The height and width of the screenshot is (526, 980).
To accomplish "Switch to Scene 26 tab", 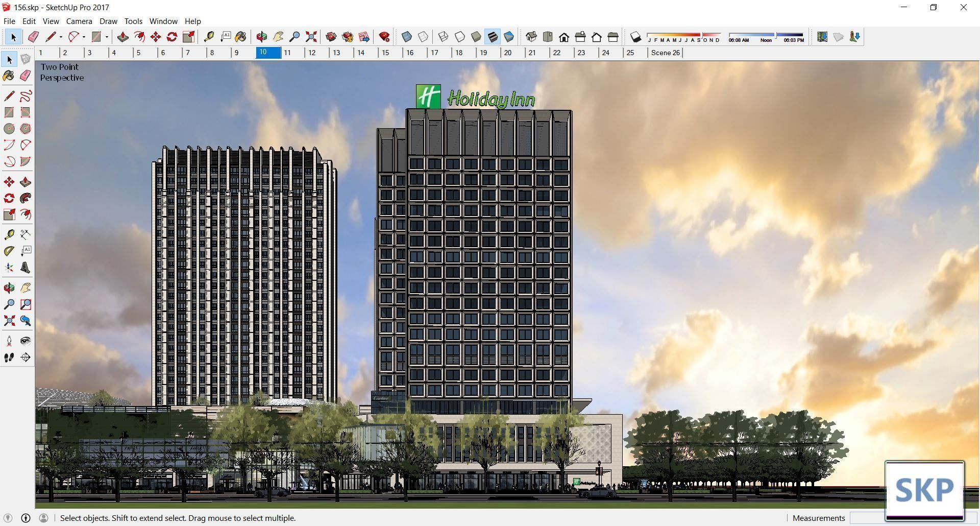I will tap(665, 53).
